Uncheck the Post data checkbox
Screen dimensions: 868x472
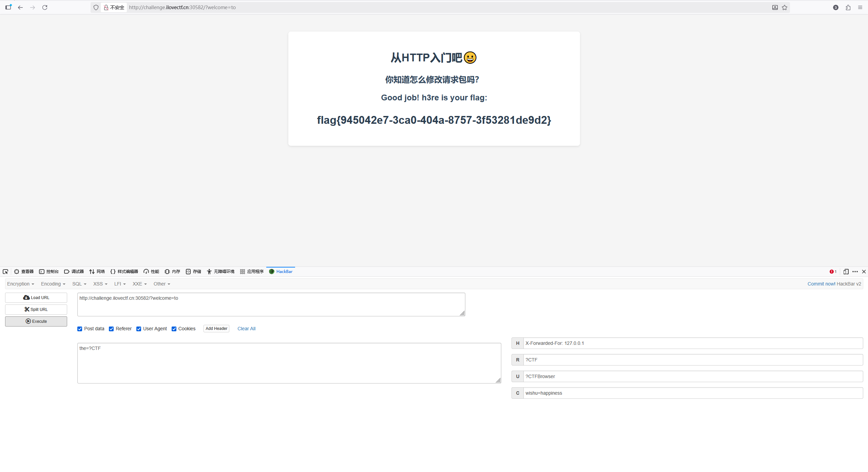coord(80,329)
